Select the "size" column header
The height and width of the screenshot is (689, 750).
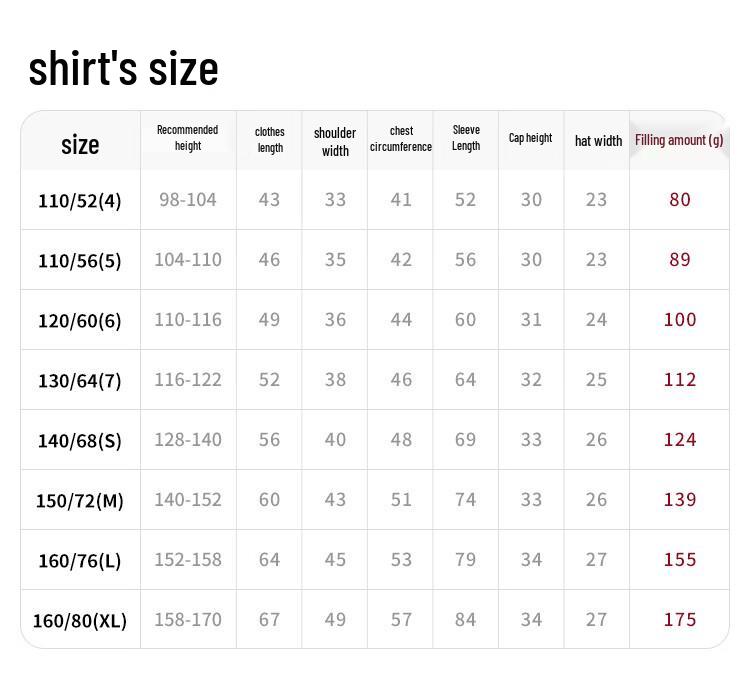click(80, 144)
